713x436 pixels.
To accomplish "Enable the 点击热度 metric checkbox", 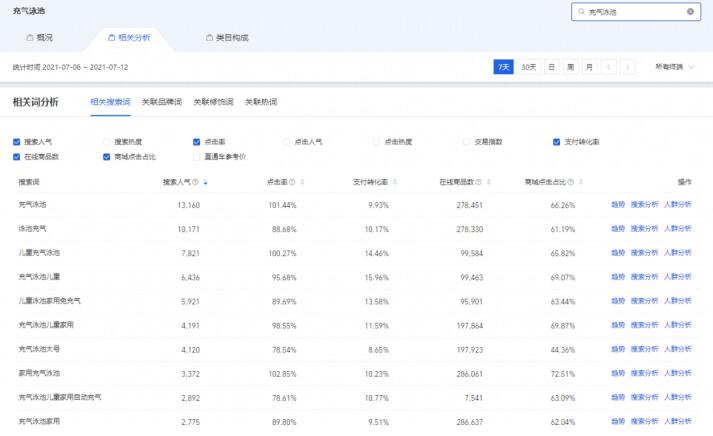I will click(x=377, y=142).
